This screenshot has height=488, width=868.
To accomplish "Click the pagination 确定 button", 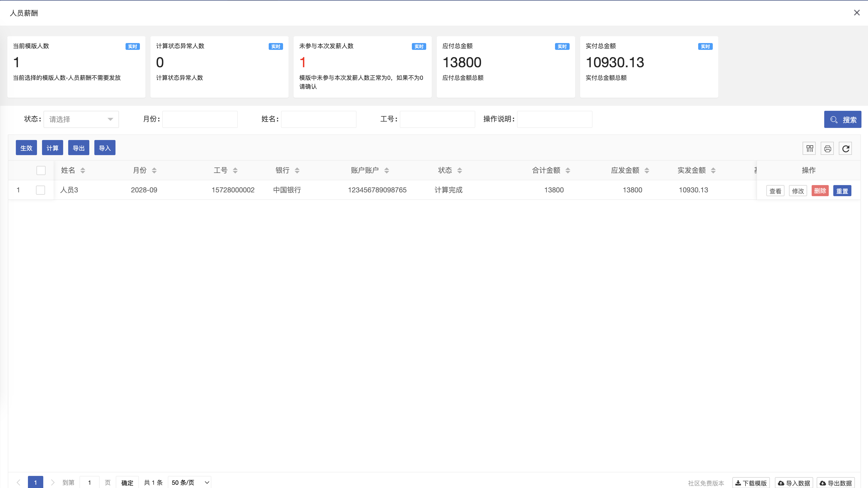I will click(127, 483).
